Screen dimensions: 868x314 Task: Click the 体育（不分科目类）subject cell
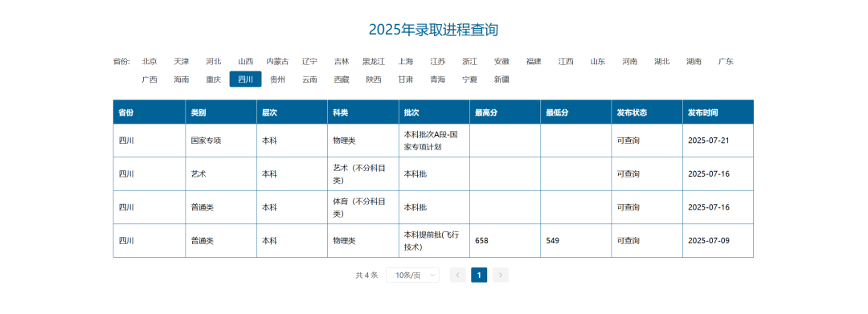click(x=363, y=207)
